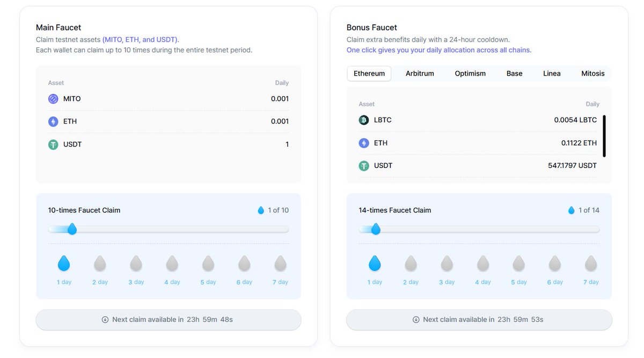Click the download arrow icon in Bonus Faucet claim button
The height and width of the screenshot is (358, 644).
pyautogui.click(x=416, y=319)
